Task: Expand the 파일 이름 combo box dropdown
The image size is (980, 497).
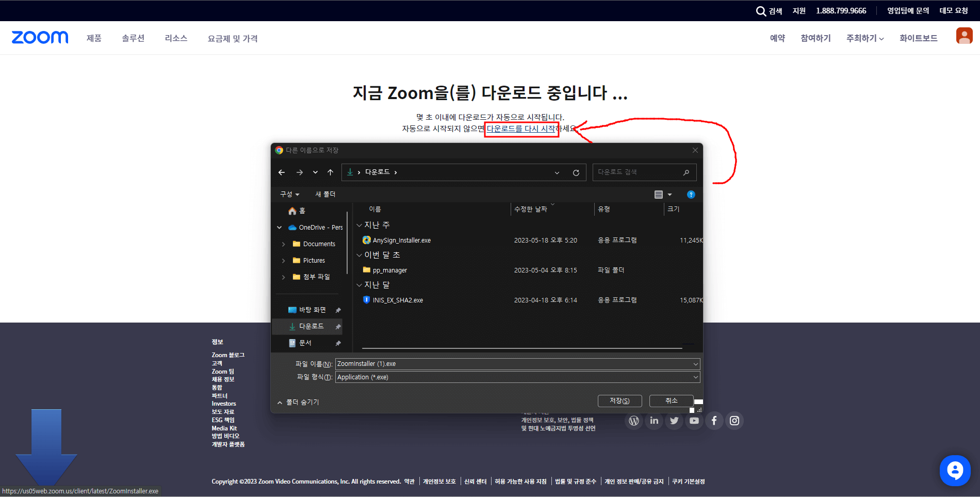Action: 695,364
